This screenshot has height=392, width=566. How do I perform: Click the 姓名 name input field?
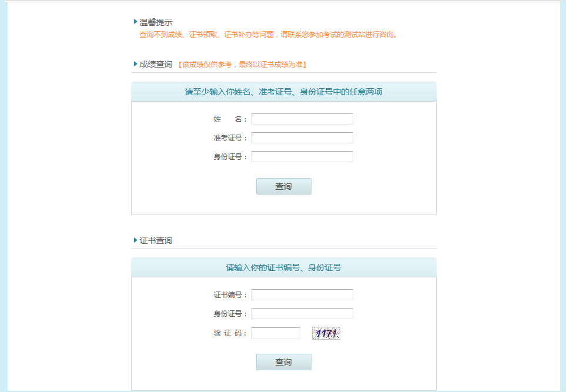click(302, 119)
